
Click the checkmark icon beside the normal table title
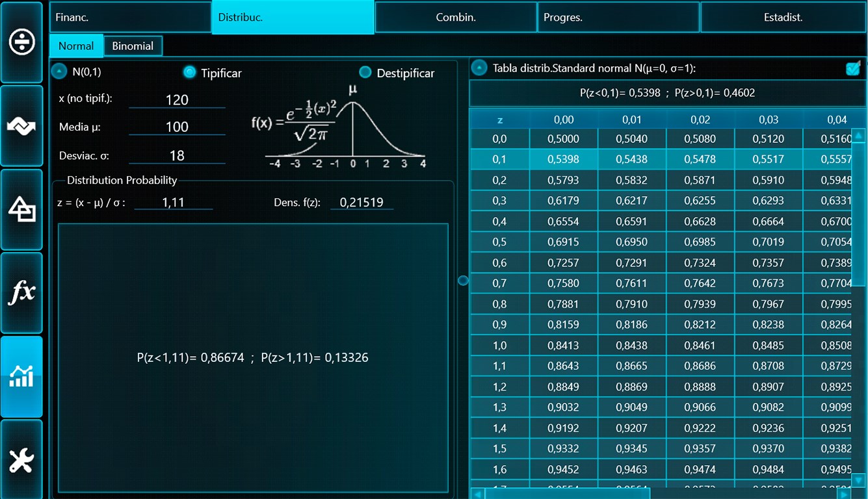point(853,68)
